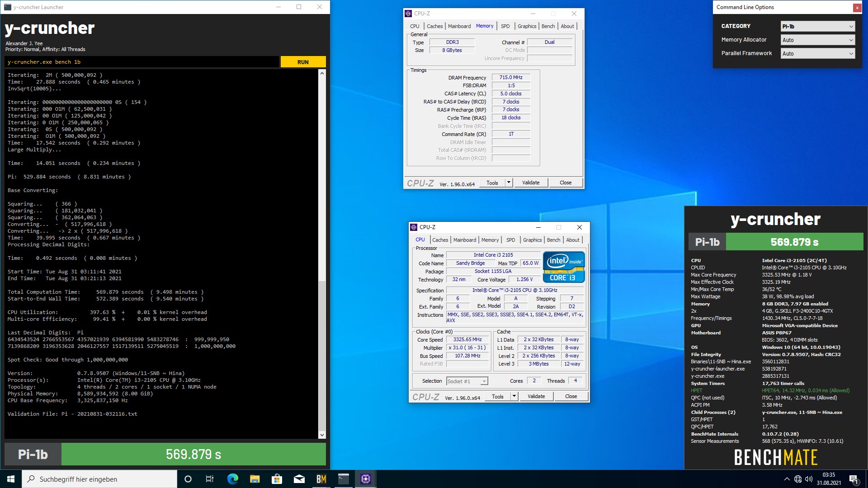Open Bench tab in upper CPU-Z window
Viewport: 868px width, 488px height.
[548, 26]
